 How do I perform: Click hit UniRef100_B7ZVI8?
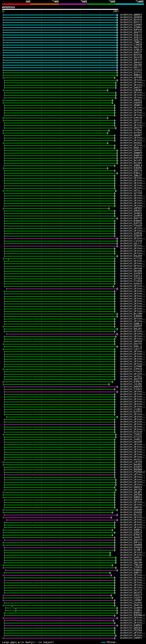(131, 432)
